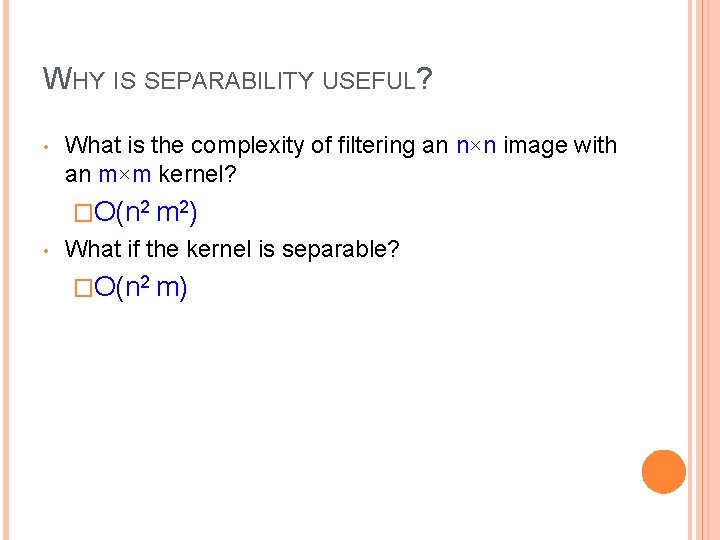Click the word USEFUL in the title
Screen dimensions: 720x540
pos(368,82)
